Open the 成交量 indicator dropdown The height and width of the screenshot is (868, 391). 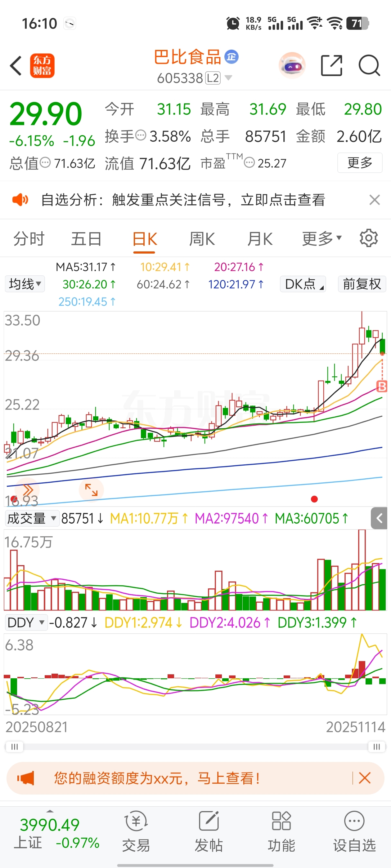(32, 518)
